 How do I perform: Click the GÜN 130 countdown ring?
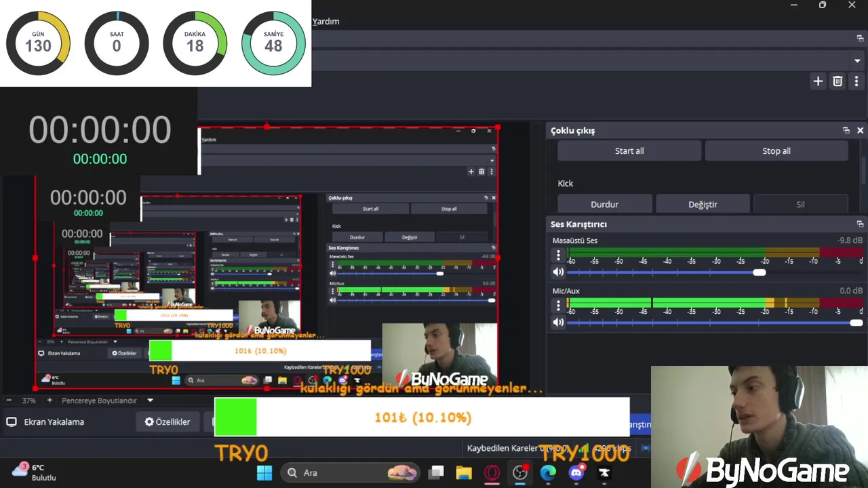[x=38, y=43]
